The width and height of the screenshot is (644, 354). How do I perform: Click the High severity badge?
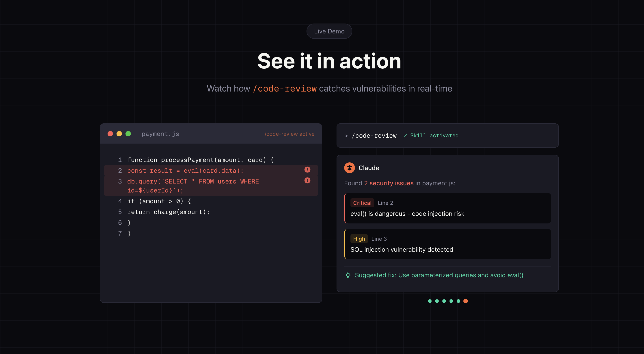(x=359, y=239)
